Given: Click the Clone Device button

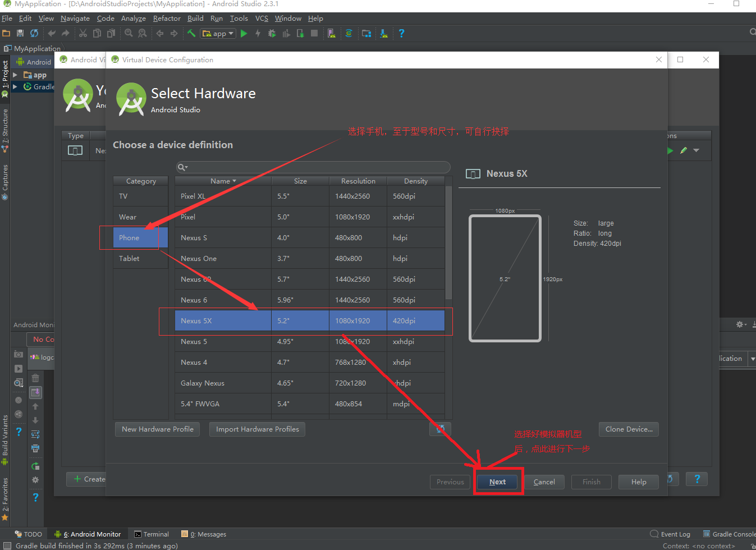Looking at the screenshot, I should click(x=629, y=429).
